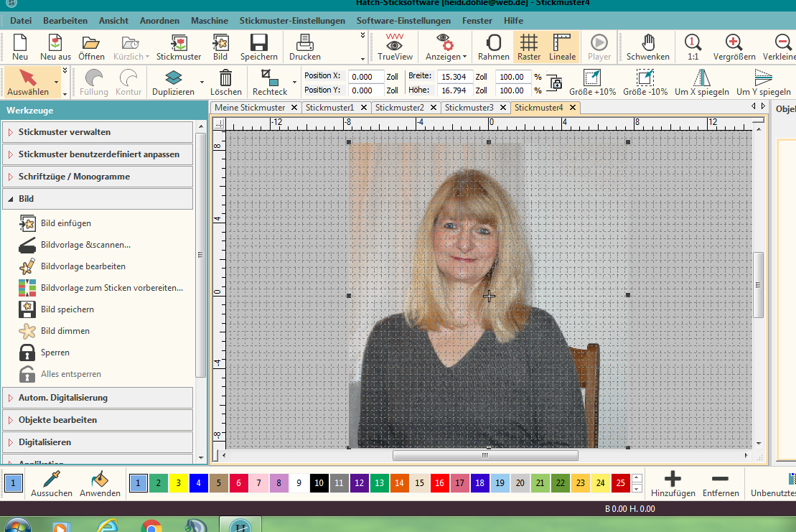
Task: Select orange color swatch 14
Action: pyautogui.click(x=400, y=482)
